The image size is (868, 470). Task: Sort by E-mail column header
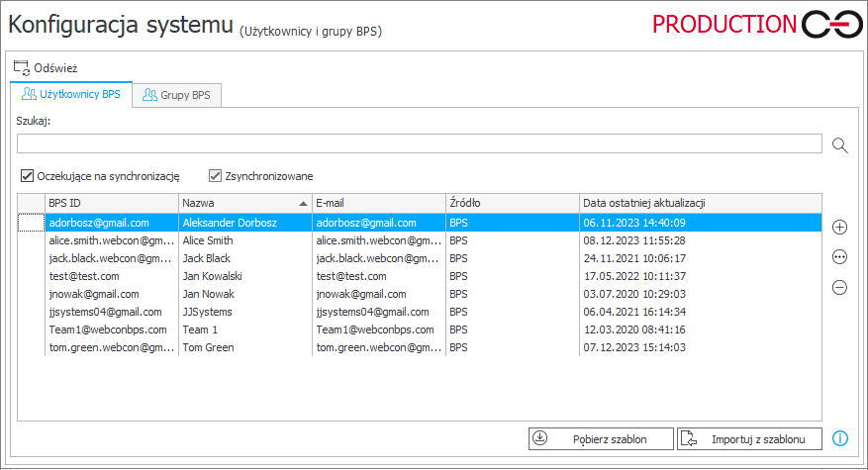(379, 203)
